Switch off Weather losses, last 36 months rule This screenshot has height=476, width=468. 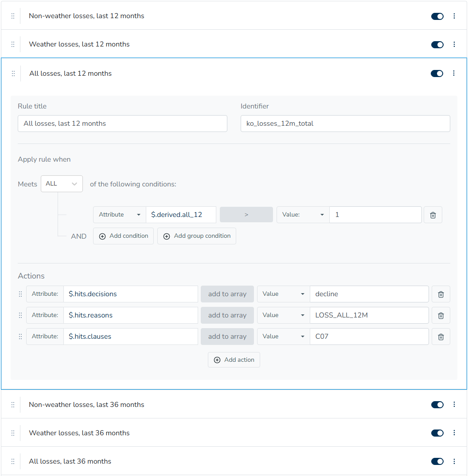pyautogui.click(x=437, y=433)
